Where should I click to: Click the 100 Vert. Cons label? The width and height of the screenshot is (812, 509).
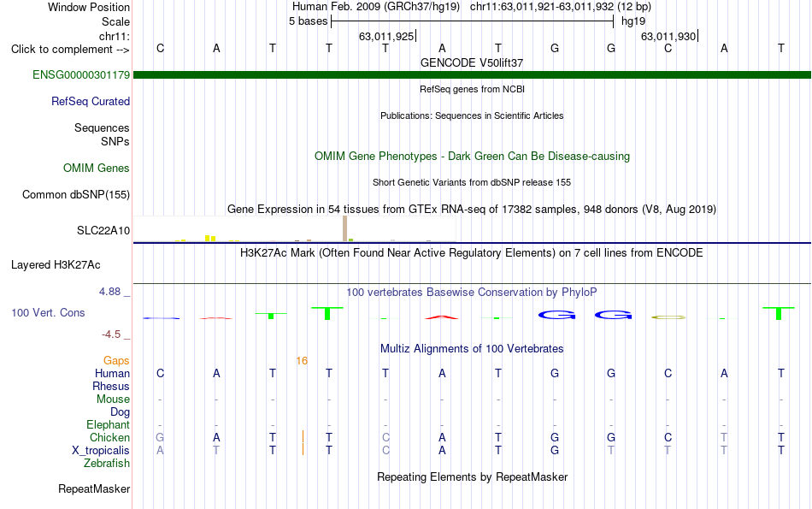[48, 312]
